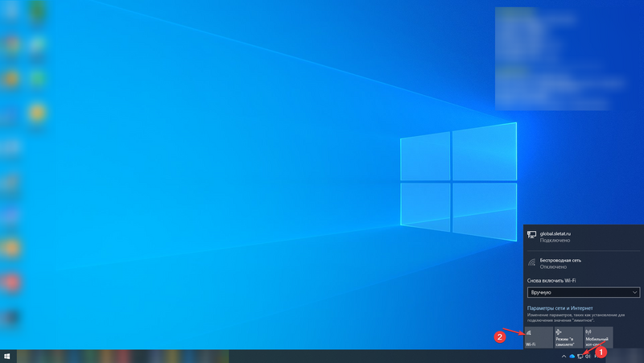Click the red number 2 annotation marker

point(499,337)
